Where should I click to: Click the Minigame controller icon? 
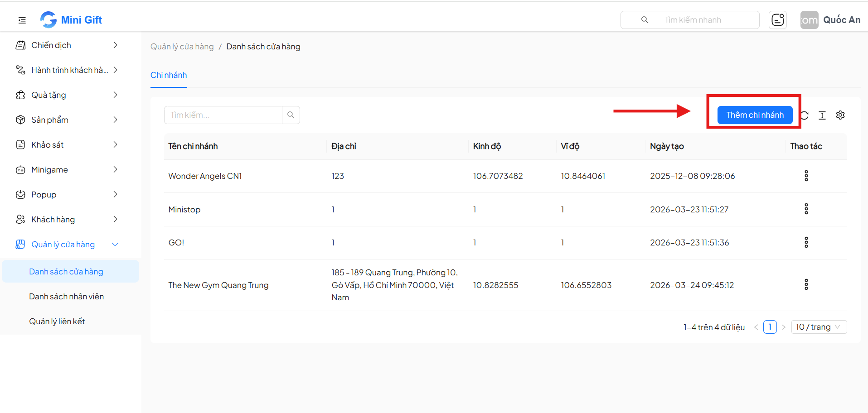pyautogui.click(x=20, y=170)
